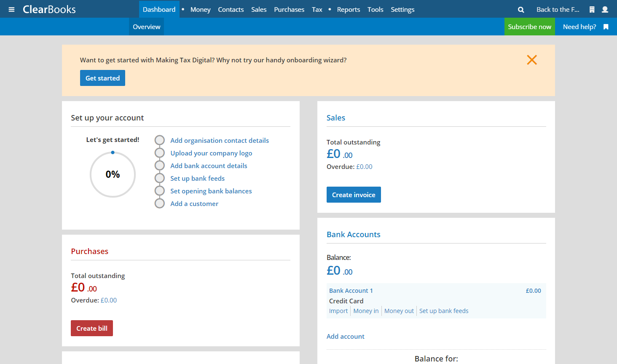Click the Create invoice button
The width and height of the screenshot is (617, 364).
click(354, 195)
